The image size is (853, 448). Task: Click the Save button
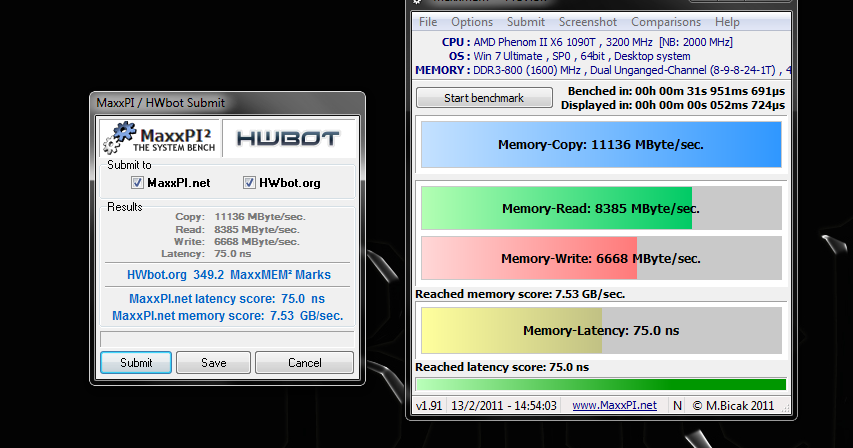[213, 363]
